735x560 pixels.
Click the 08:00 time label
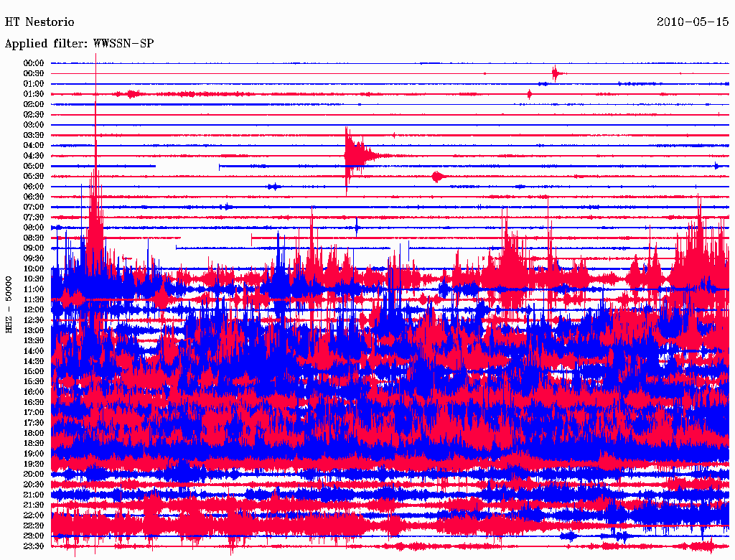(x=34, y=228)
